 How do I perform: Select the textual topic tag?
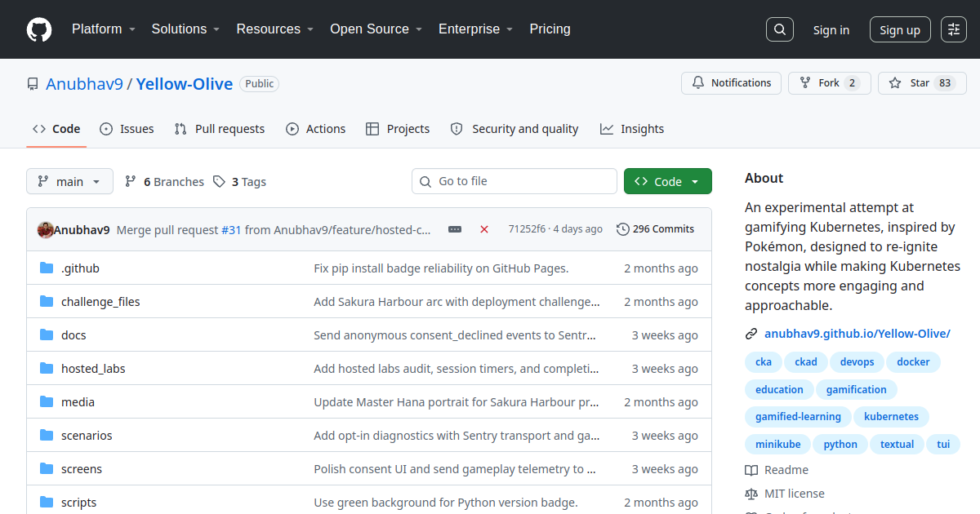[897, 445]
